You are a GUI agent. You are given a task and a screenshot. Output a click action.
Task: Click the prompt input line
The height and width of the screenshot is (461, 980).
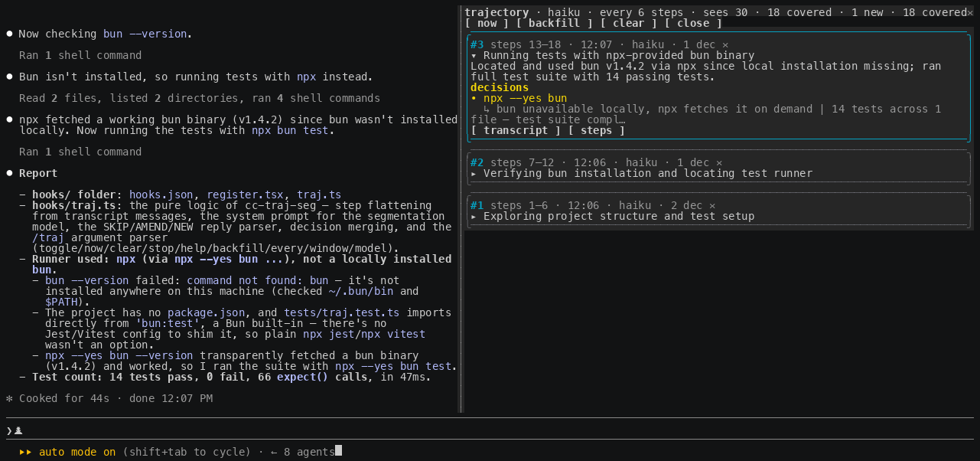490,430
